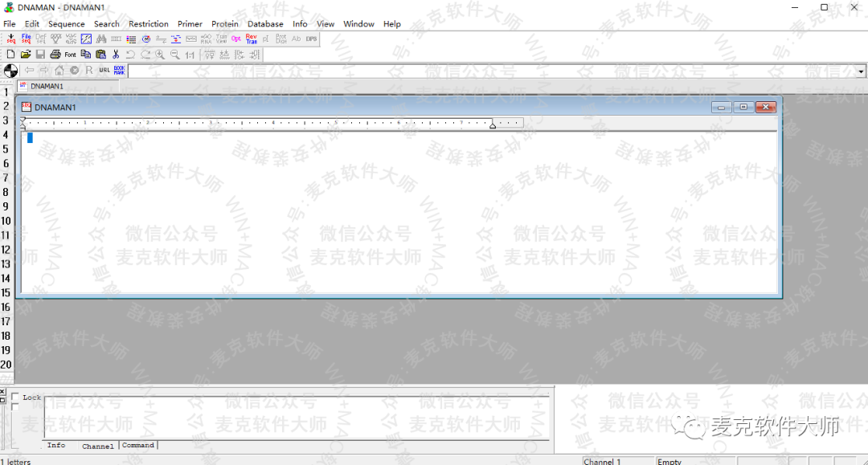Click the stop loading X icon

coord(74,70)
